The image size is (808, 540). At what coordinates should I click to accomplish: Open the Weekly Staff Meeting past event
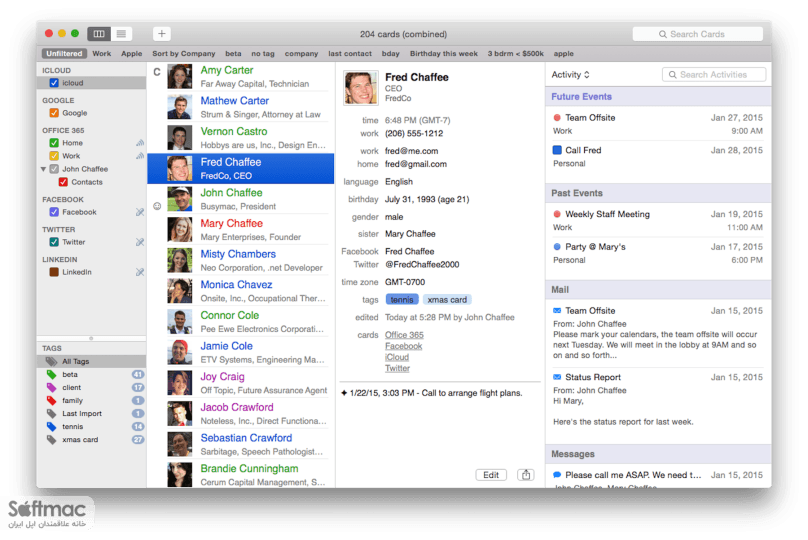[x=658, y=221]
